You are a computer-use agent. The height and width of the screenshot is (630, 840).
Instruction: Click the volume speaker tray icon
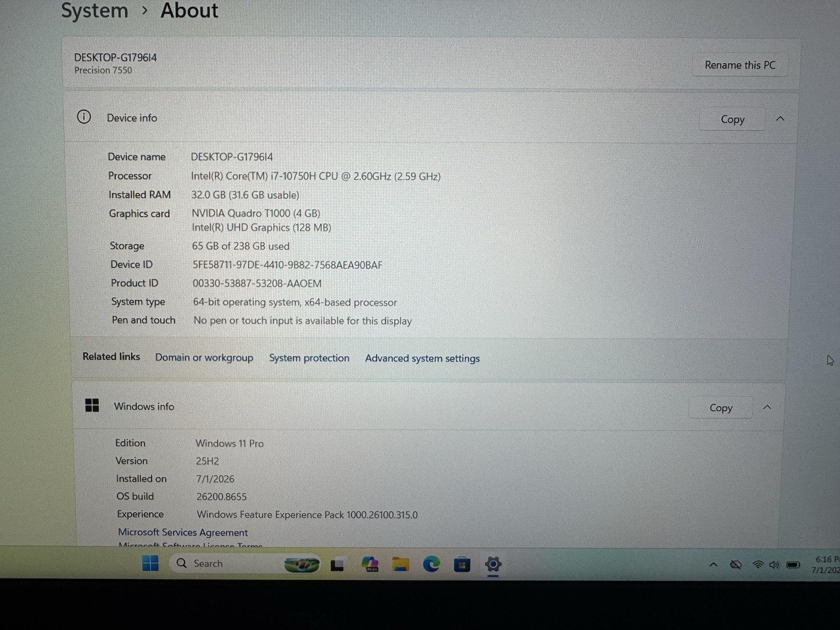coord(774,565)
